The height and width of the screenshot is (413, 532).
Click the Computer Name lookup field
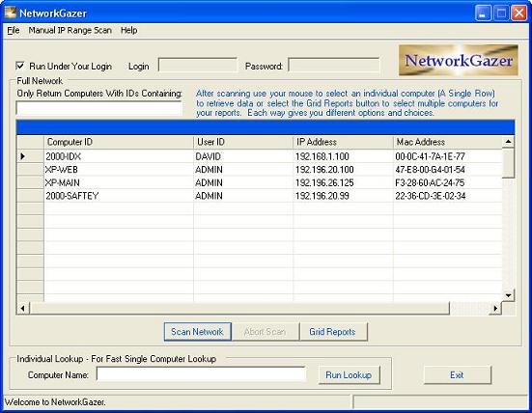coord(201,374)
